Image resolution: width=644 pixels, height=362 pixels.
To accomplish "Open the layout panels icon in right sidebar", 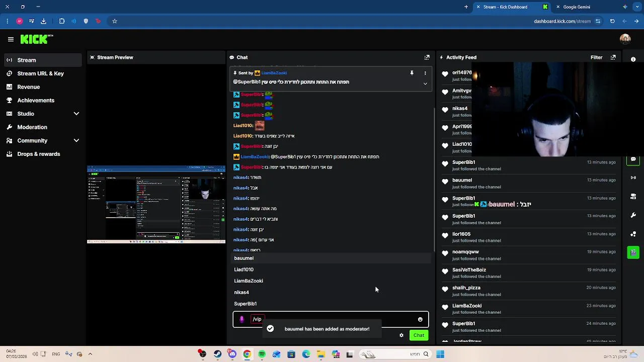I will (633, 196).
